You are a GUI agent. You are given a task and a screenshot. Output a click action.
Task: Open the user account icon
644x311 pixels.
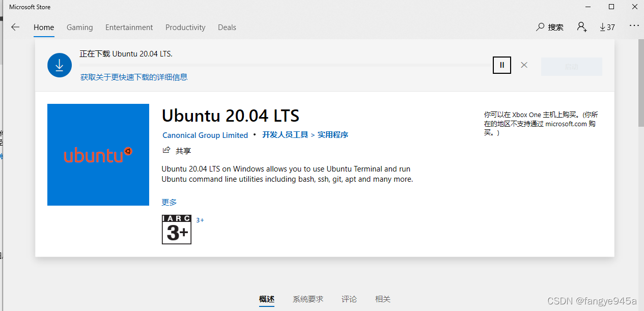(x=581, y=27)
